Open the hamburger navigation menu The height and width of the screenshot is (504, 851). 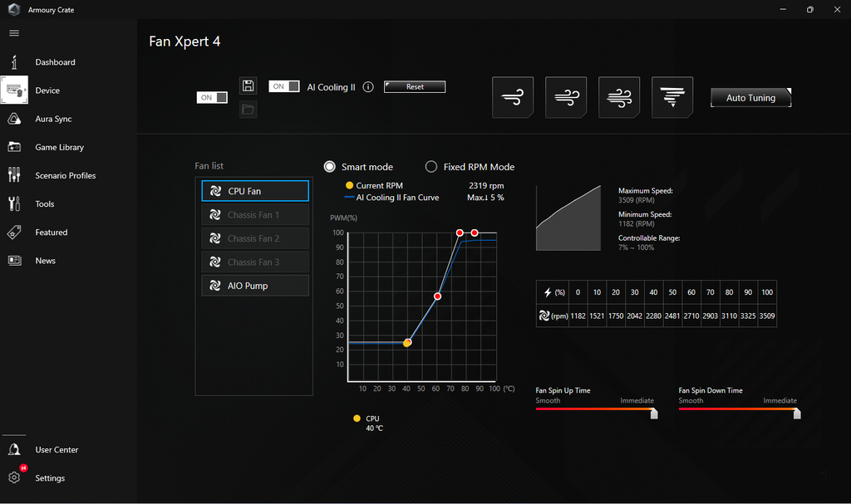pos(14,33)
